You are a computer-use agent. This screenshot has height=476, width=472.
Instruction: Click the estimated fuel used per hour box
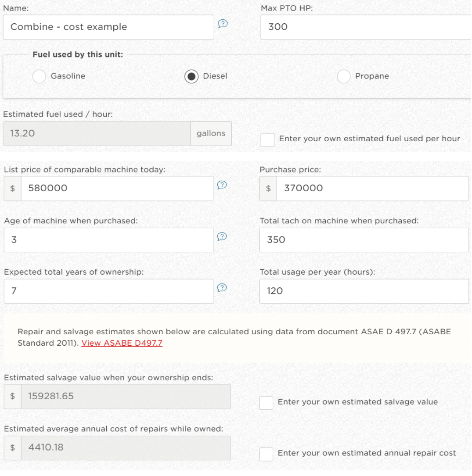click(97, 134)
